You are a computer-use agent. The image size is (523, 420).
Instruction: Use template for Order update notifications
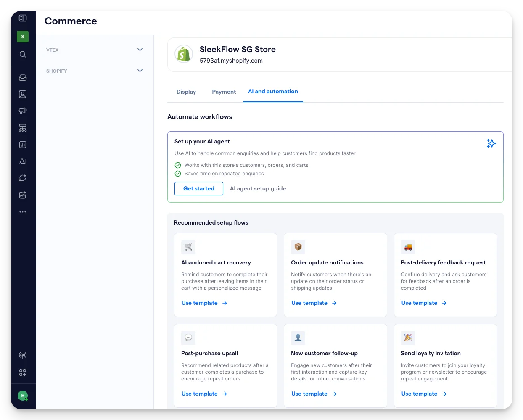(x=314, y=303)
